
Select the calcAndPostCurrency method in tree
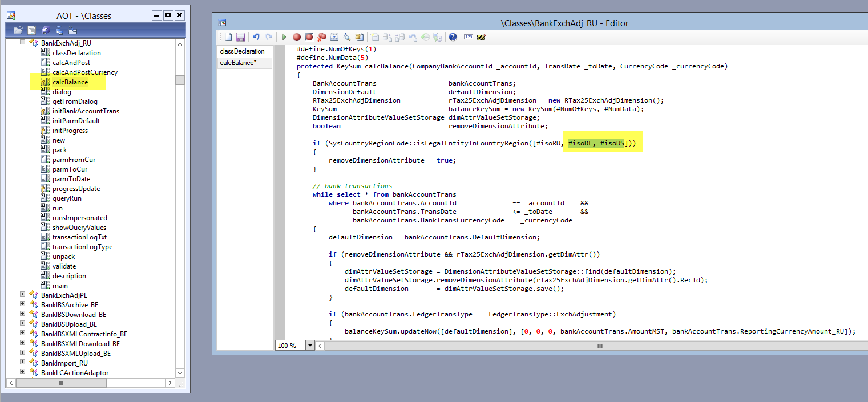[x=84, y=72]
